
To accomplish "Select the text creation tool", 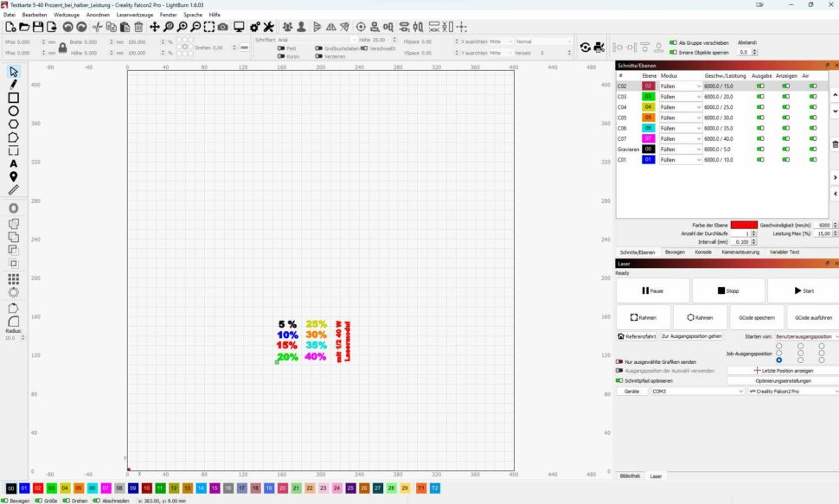I will click(x=13, y=163).
